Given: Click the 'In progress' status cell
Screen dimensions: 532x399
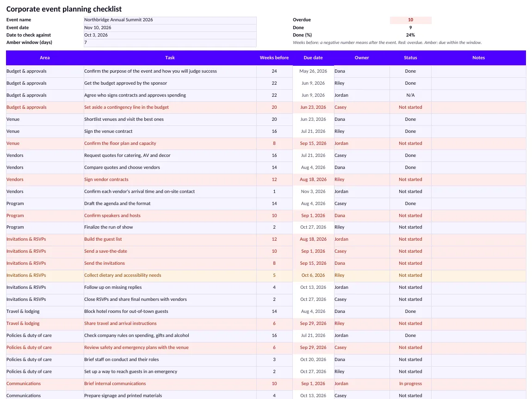Looking at the screenshot, I should (410, 384).
